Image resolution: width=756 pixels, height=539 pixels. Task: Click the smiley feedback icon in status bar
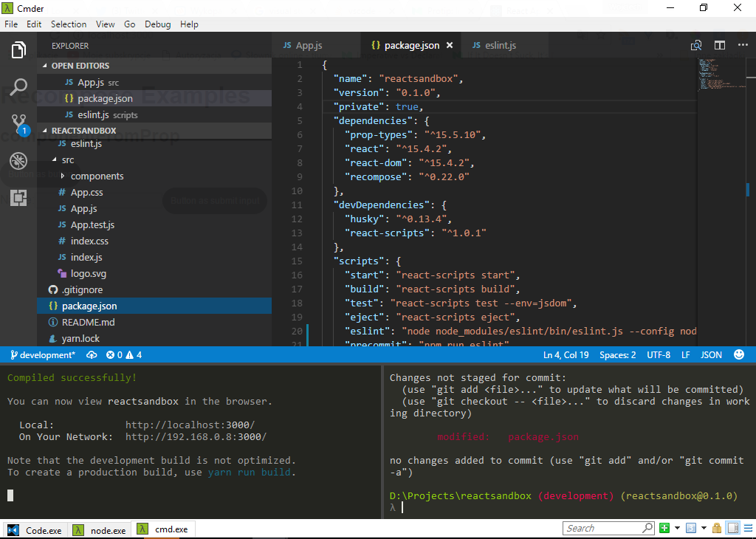tap(739, 354)
